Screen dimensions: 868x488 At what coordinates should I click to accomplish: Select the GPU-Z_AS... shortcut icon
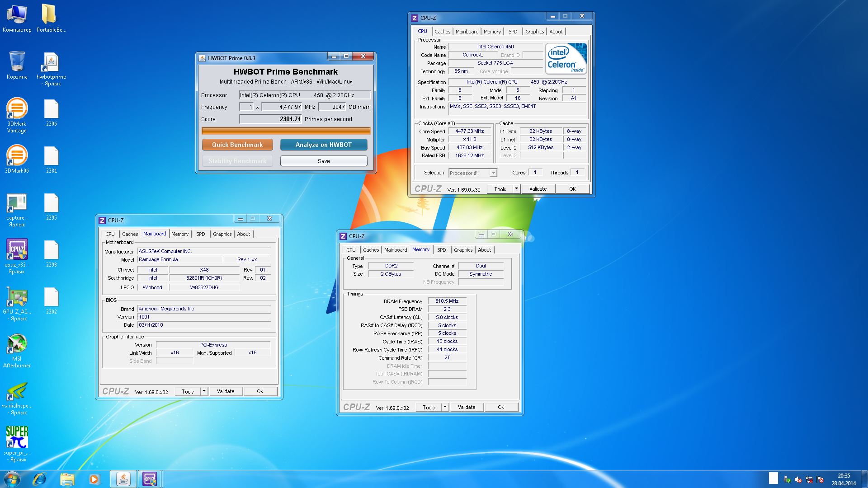point(17,304)
